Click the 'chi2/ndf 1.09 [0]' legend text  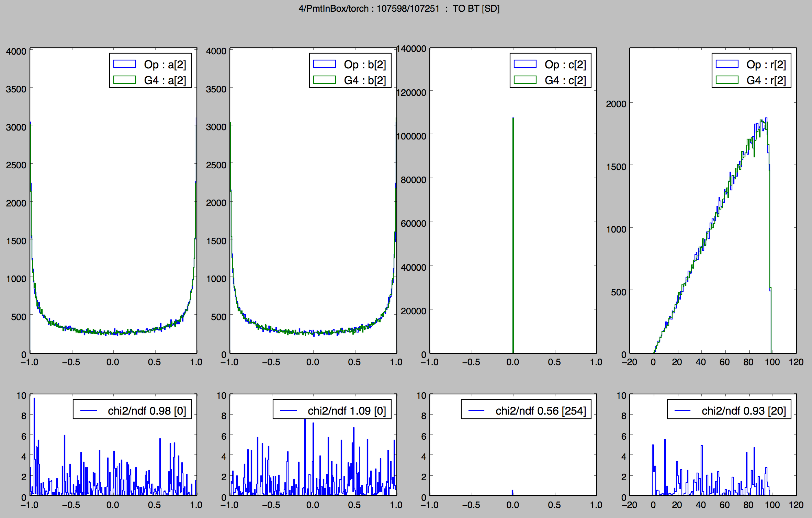(347, 411)
